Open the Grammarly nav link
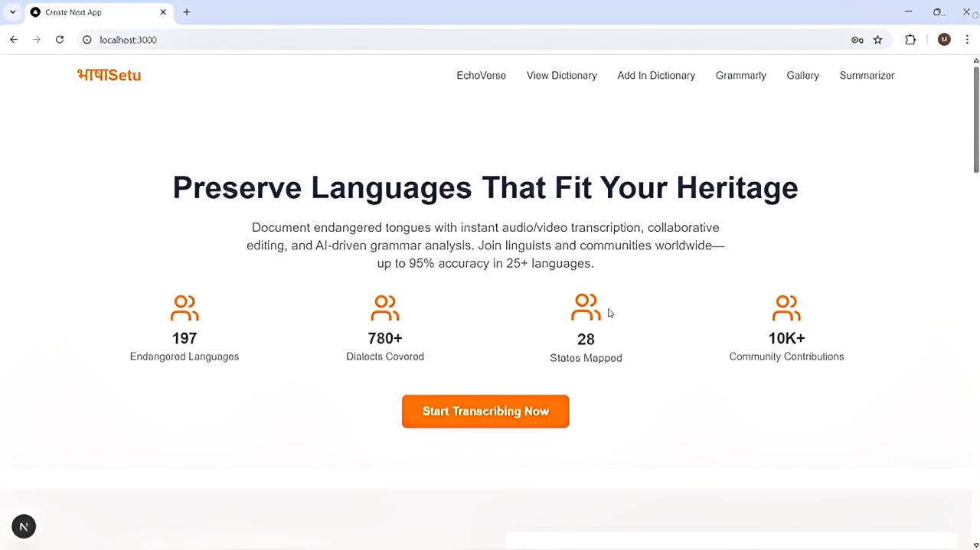Image resolution: width=980 pixels, height=550 pixels. (740, 76)
